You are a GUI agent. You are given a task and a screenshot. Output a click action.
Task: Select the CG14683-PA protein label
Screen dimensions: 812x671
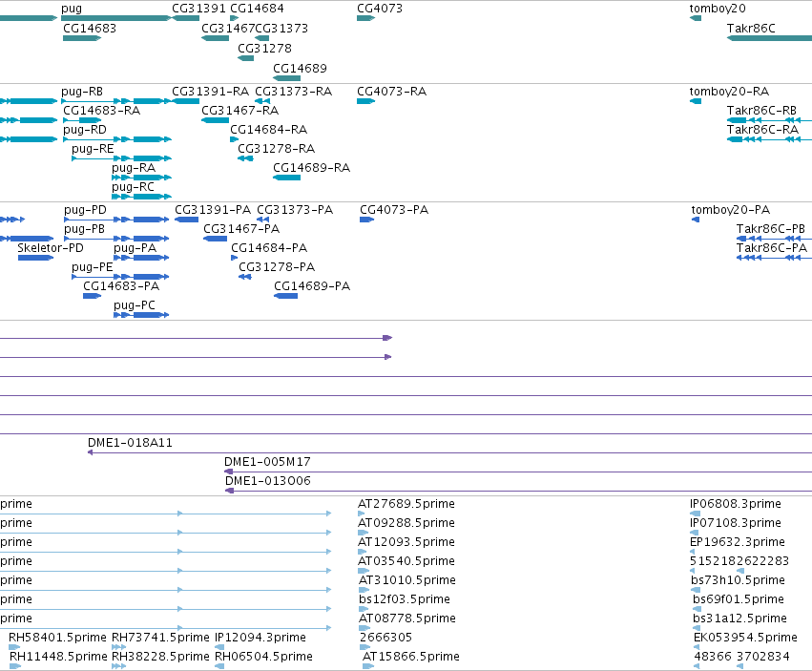(121, 286)
